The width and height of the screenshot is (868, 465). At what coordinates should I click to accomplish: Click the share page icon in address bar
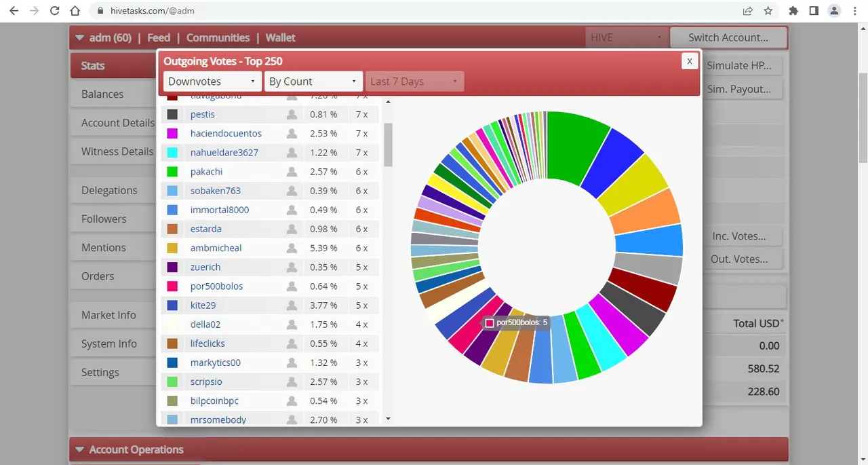click(x=747, y=11)
